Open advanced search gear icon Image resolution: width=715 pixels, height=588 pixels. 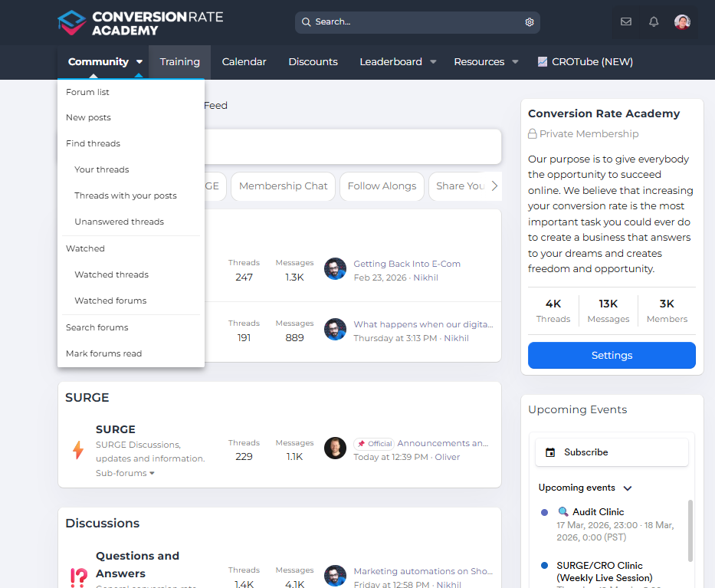[529, 22]
